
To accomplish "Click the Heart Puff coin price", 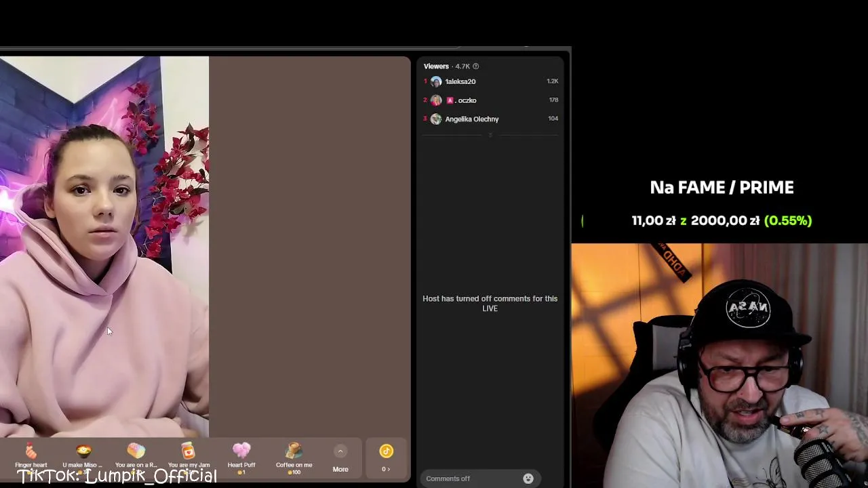I will click(241, 472).
